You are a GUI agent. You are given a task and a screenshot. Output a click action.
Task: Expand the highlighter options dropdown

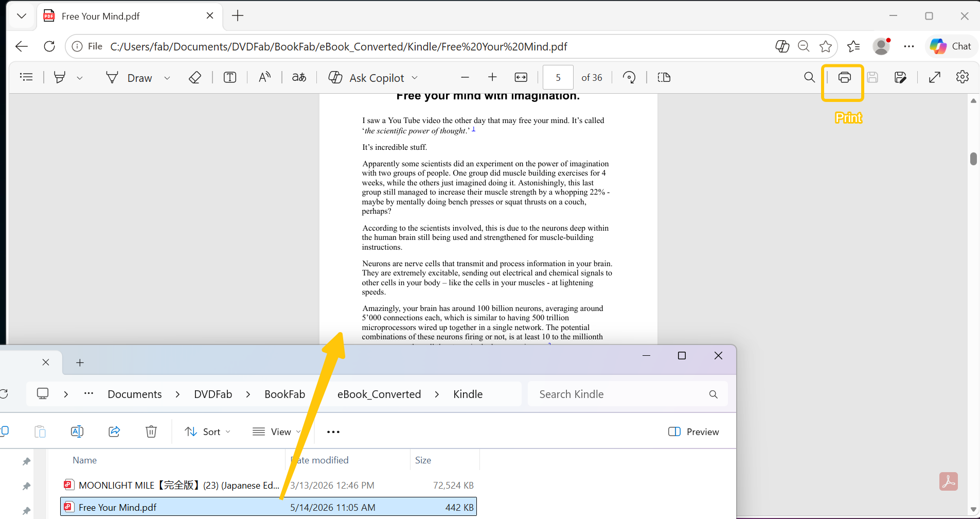tap(80, 78)
